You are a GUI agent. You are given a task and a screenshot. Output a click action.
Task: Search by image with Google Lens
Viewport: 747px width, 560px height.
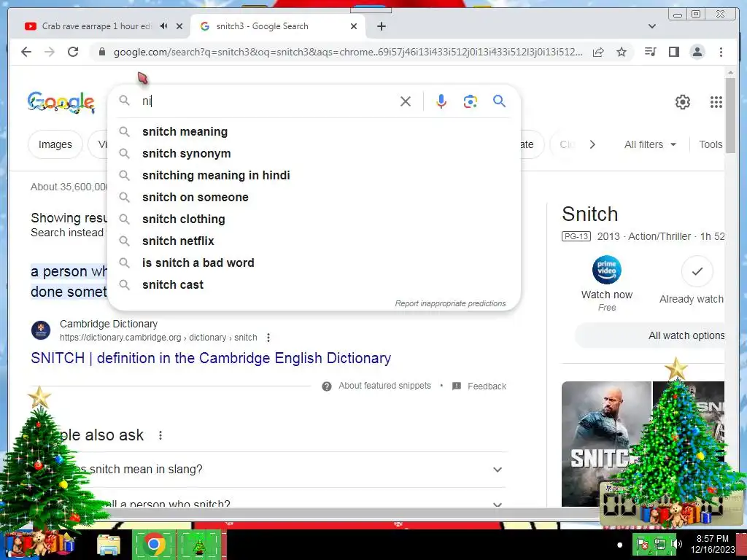471,101
